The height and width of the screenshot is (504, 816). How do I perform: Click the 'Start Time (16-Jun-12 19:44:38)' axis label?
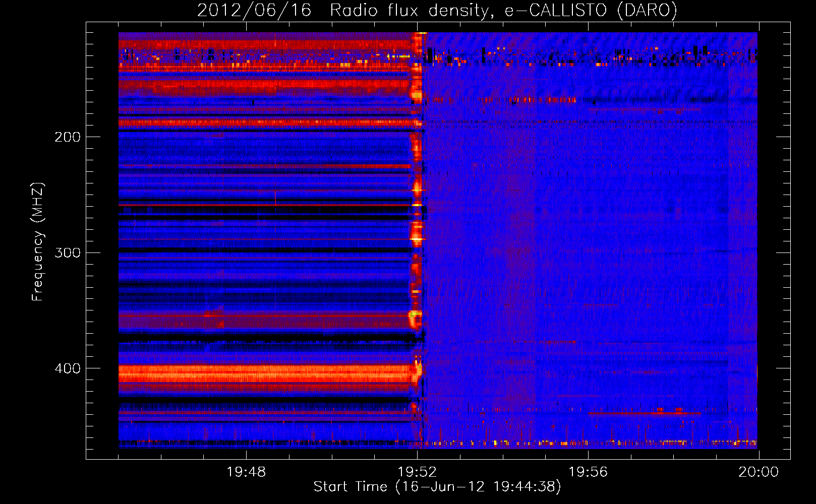[x=437, y=487]
